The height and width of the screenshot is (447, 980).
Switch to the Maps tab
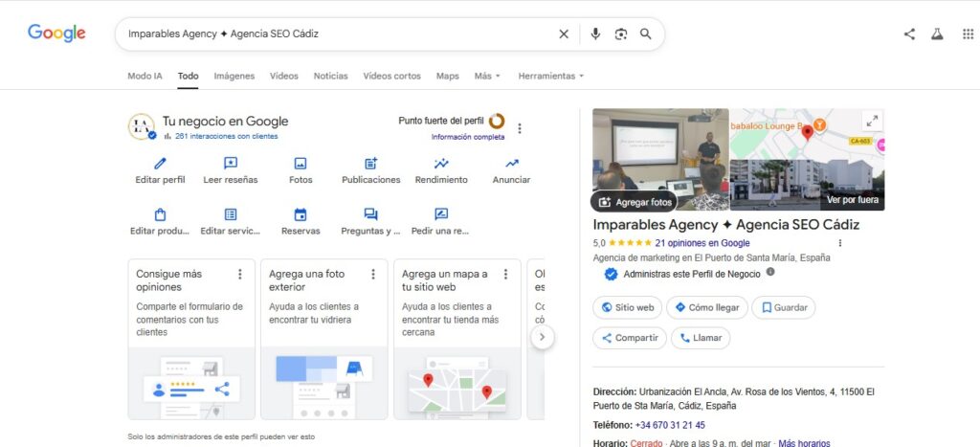[x=447, y=76]
